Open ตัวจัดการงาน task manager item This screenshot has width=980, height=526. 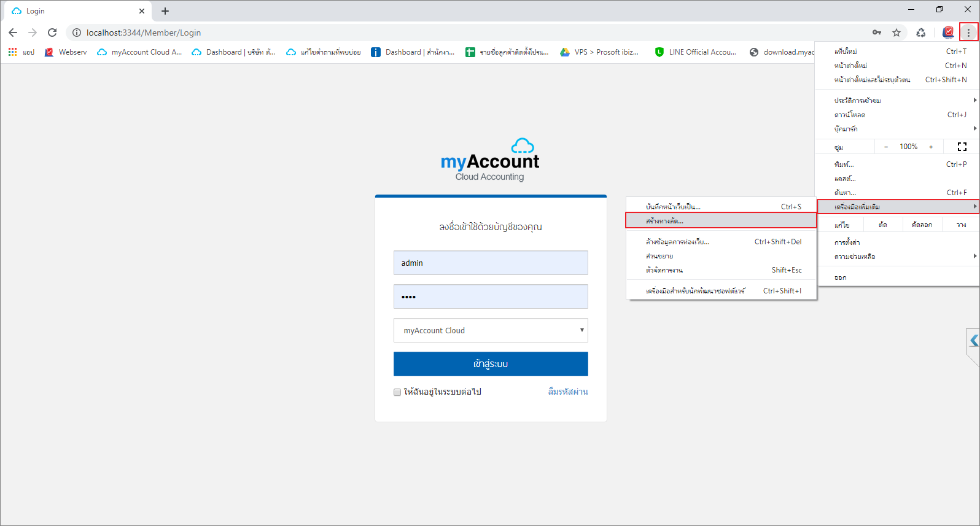click(x=721, y=270)
